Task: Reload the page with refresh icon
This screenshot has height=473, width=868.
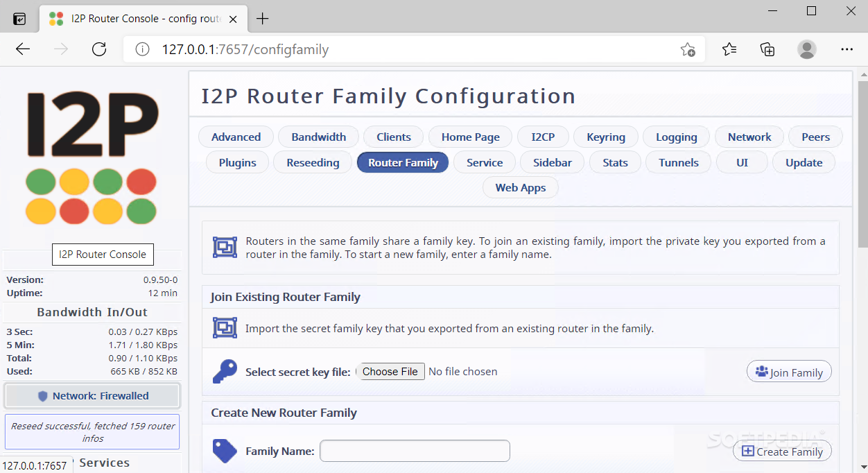Action: [x=99, y=49]
